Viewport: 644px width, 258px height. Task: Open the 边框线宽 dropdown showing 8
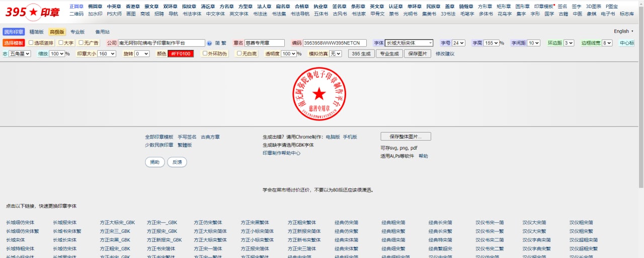click(607, 43)
